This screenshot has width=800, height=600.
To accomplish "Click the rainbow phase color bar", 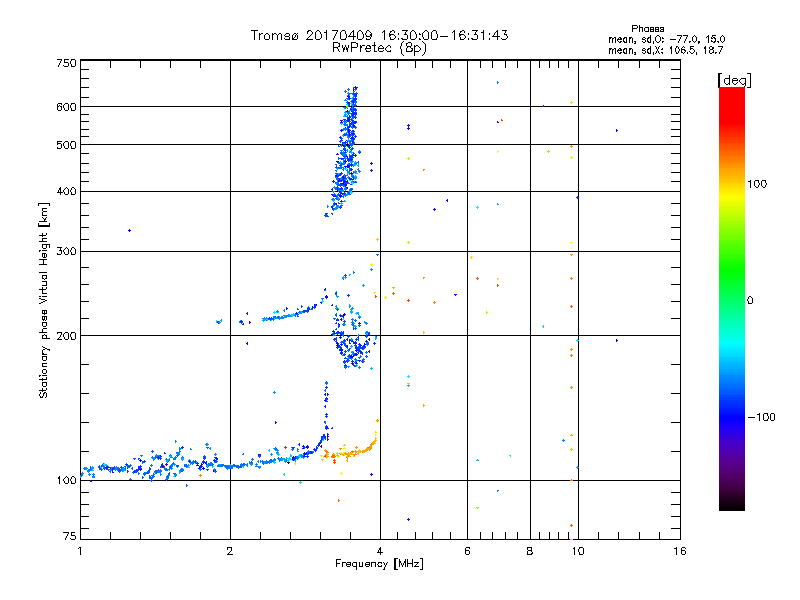I will click(732, 298).
